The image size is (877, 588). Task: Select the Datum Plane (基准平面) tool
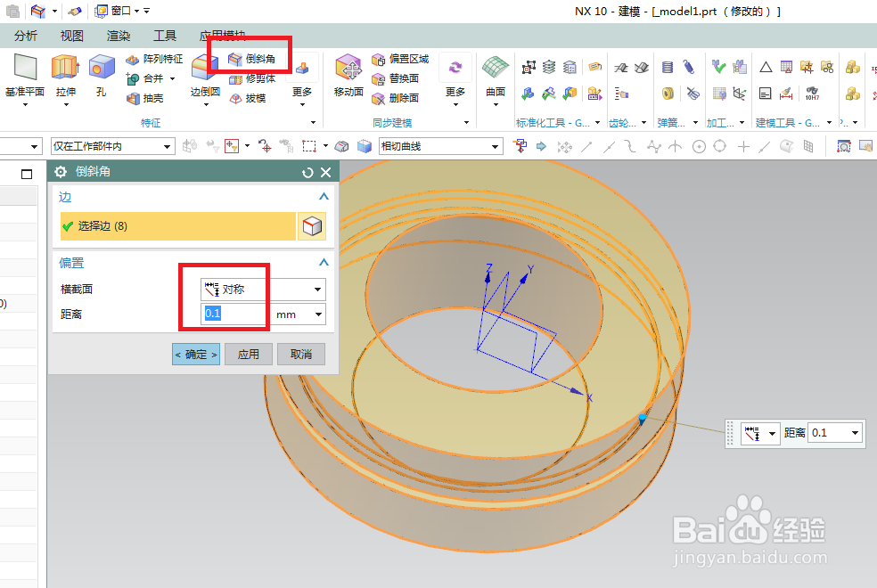(x=25, y=69)
